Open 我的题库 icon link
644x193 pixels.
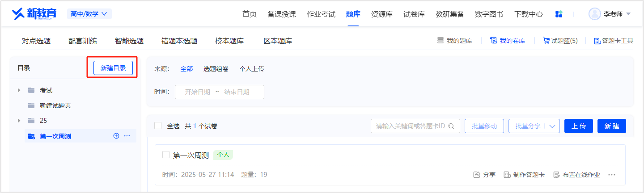pyautogui.click(x=441, y=41)
